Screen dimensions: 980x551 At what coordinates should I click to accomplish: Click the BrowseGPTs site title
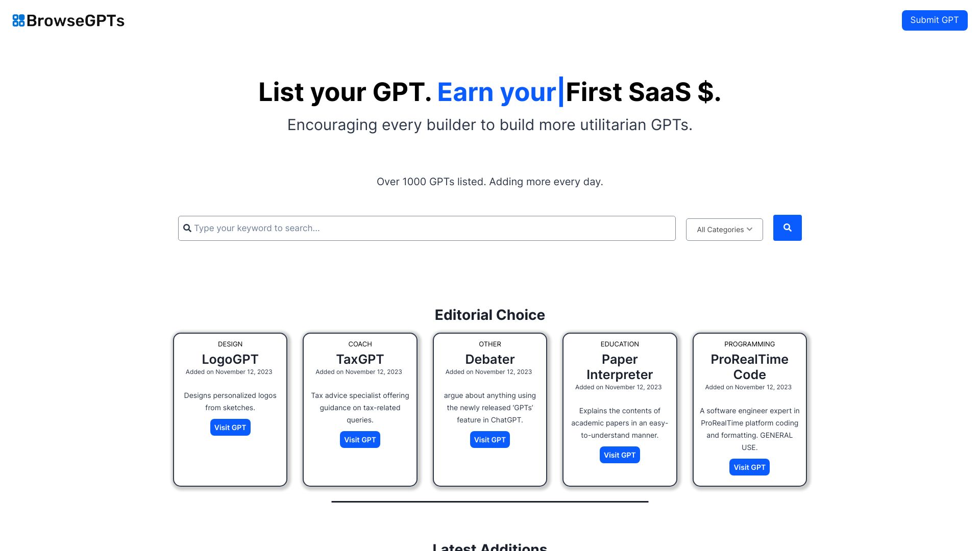(76, 20)
